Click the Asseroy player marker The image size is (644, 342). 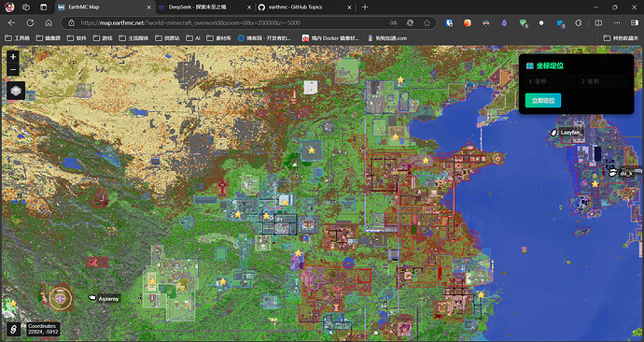105,298
